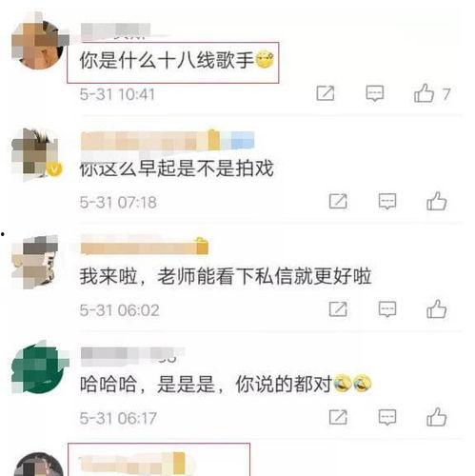The width and height of the screenshot is (475, 476).
Task: Open the verified commenter's avatar
Action: click(37, 155)
